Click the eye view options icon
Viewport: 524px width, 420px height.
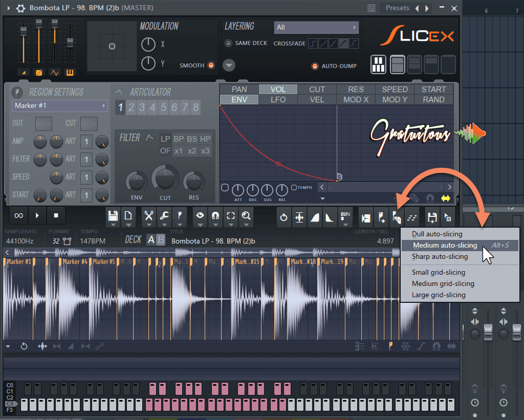pos(200,216)
